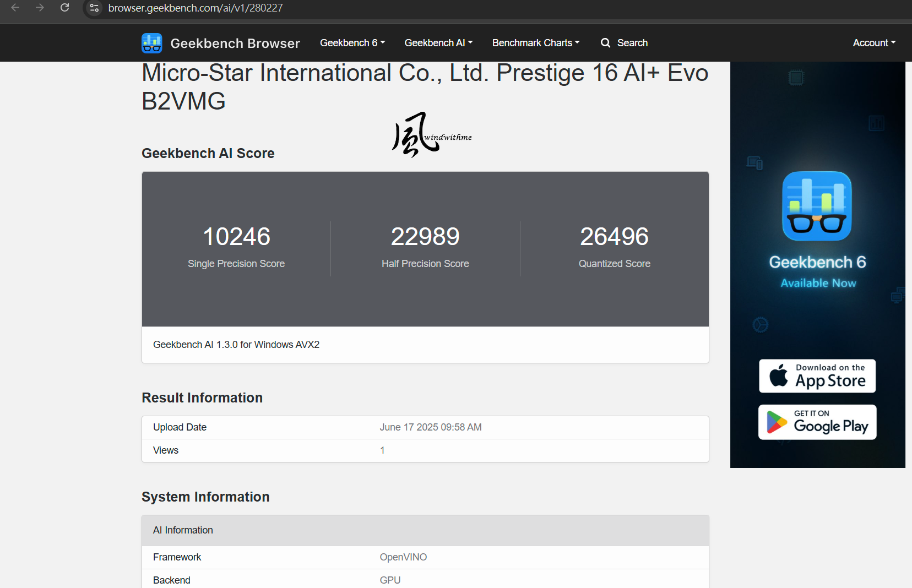This screenshot has width=912, height=588.
Task: Click the Get it on Google Play badge
Action: pyautogui.click(x=817, y=422)
